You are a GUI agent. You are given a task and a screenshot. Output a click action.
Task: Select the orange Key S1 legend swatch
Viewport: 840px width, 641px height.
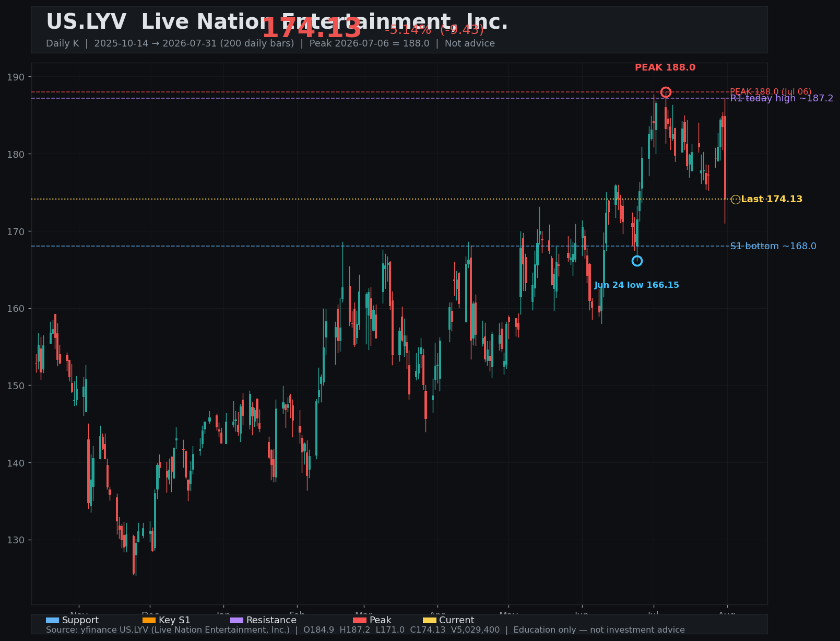pyautogui.click(x=149, y=620)
